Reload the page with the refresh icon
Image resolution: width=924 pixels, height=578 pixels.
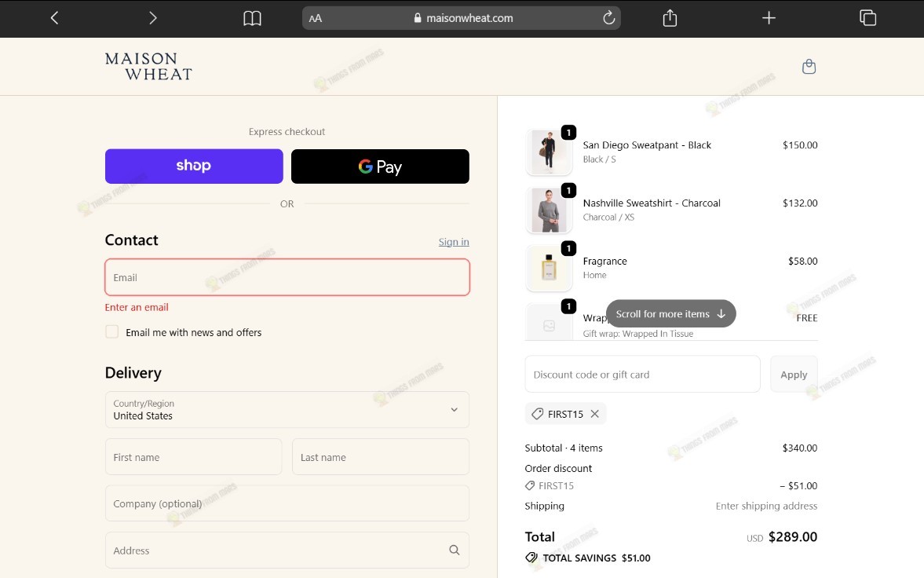click(x=608, y=18)
